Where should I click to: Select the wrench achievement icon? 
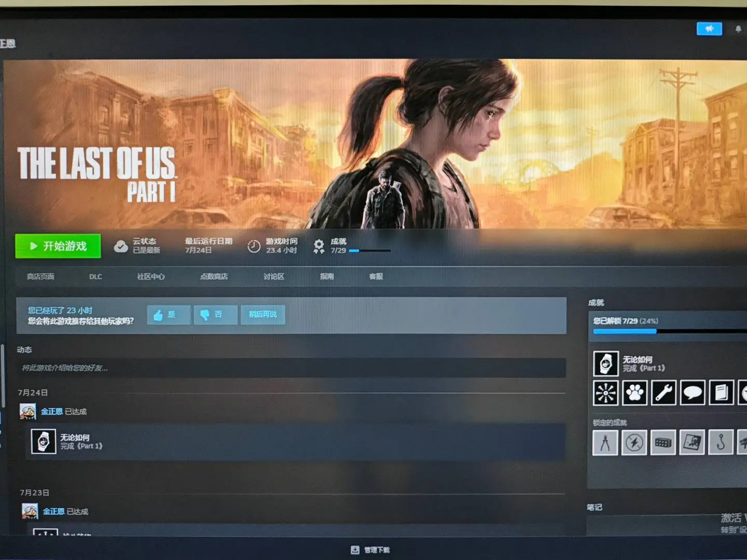point(663,393)
